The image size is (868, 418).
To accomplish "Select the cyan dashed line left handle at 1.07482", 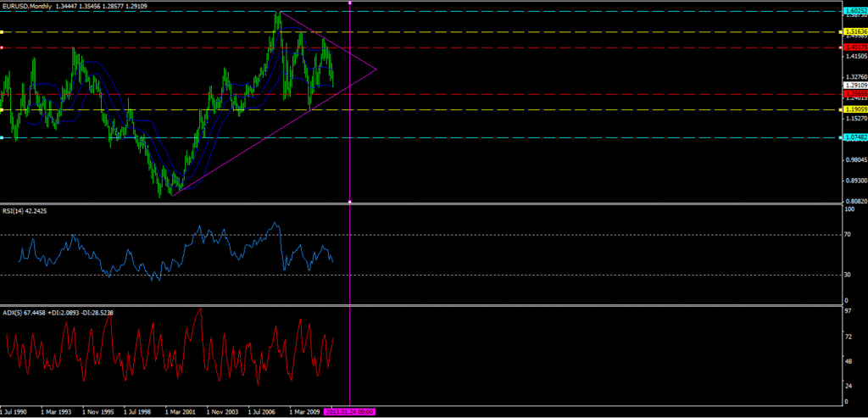I will coord(1,137).
